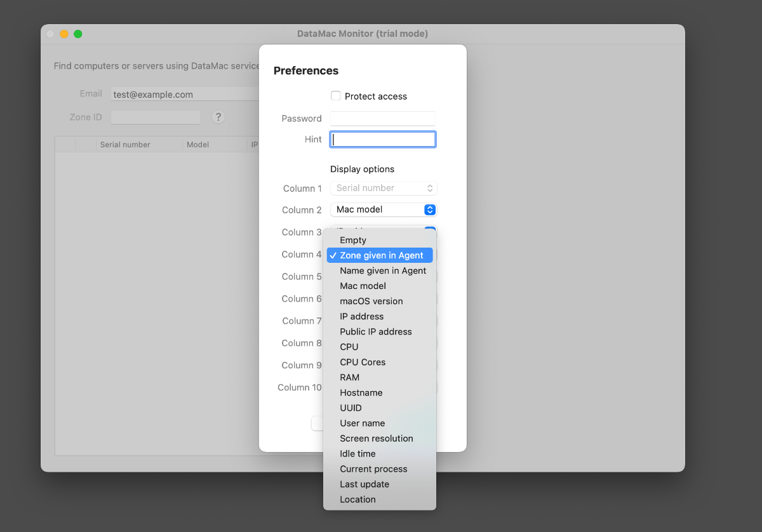This screenshot has height=532, width=762.
Task: Choose Zone given in Agent option
Action: tap(380, 255)
